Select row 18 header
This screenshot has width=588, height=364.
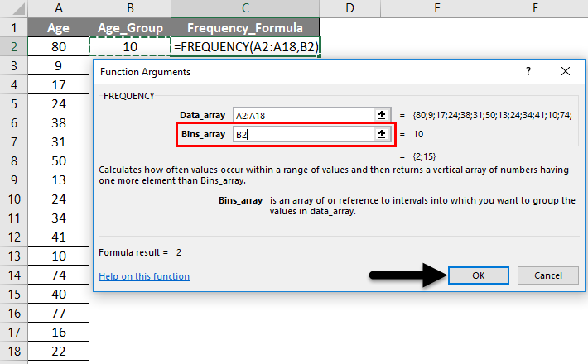click(14, 351)
